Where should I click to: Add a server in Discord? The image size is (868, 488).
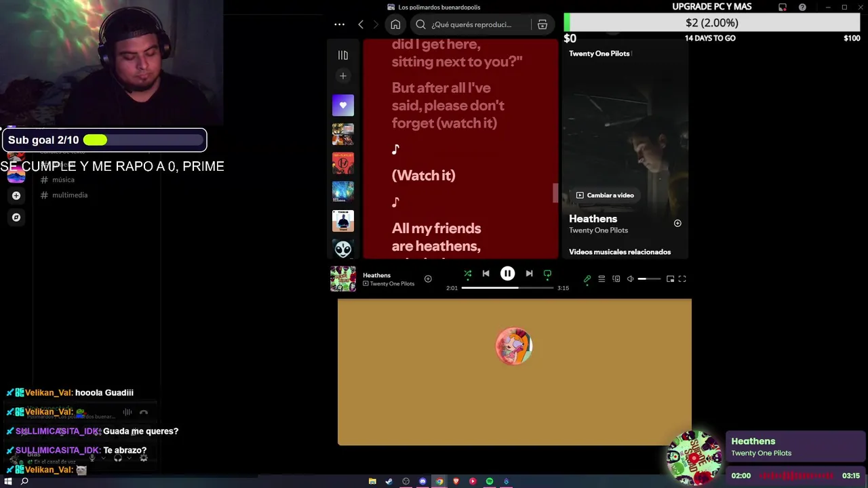(x=16, y=195)
